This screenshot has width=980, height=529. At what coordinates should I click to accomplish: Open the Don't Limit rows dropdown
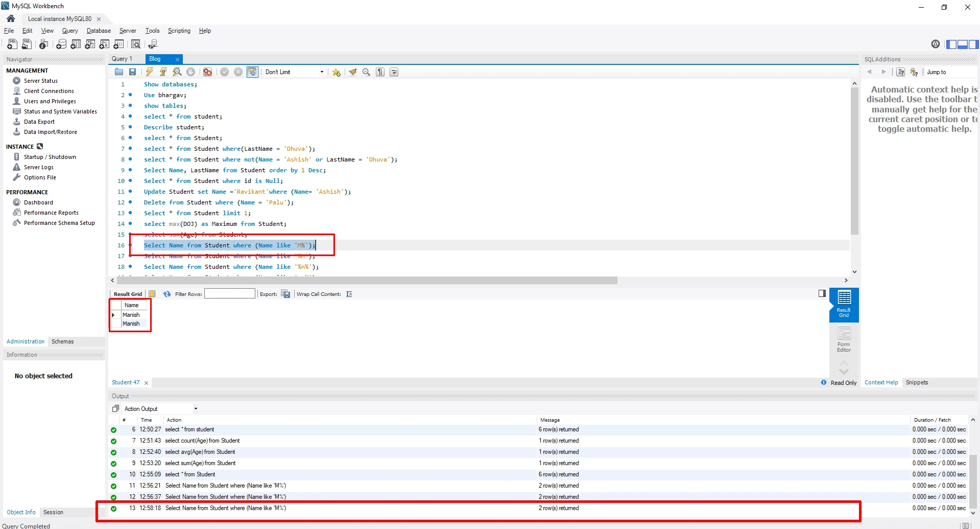tap(295, 72)
